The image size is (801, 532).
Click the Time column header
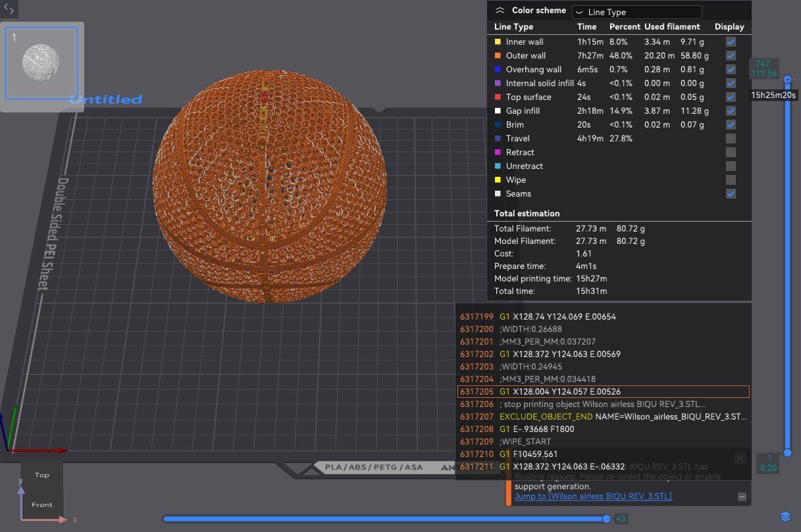point(586,27)
